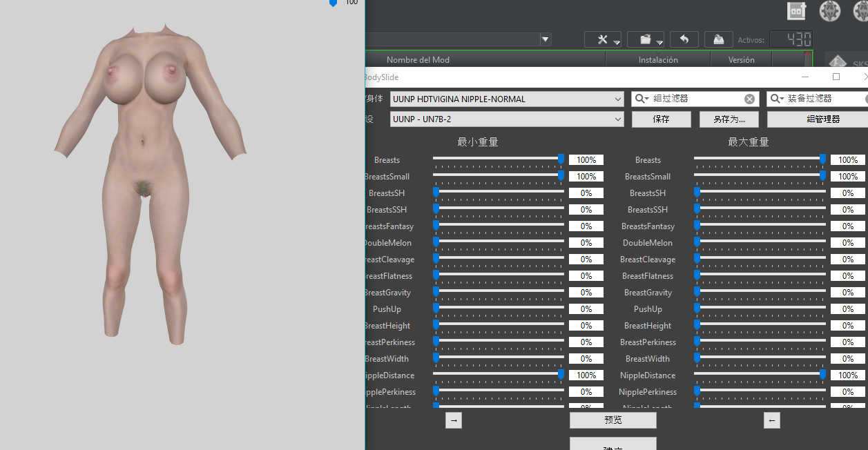The height and width of the screenshot is (450, 868).
Task: Click the max-weight DoubleMelon slider
Action: [760, 242]
